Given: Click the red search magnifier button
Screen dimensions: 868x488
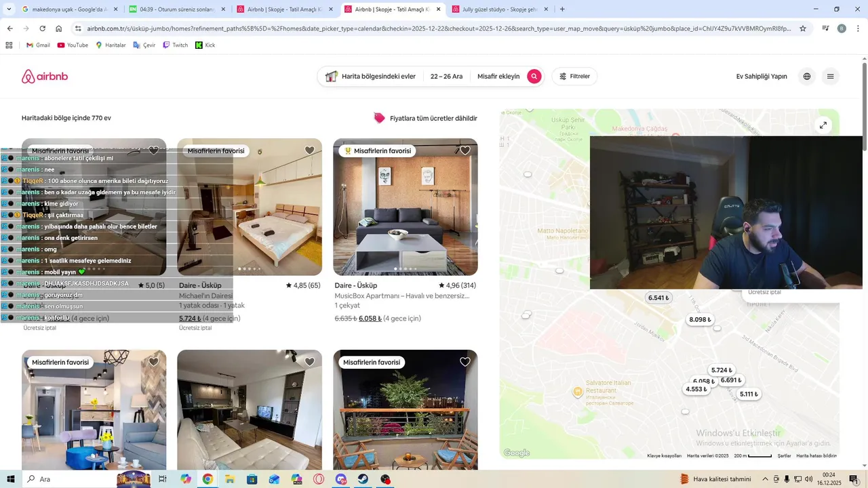Looking at the screenshot, I should coord(534,77).
